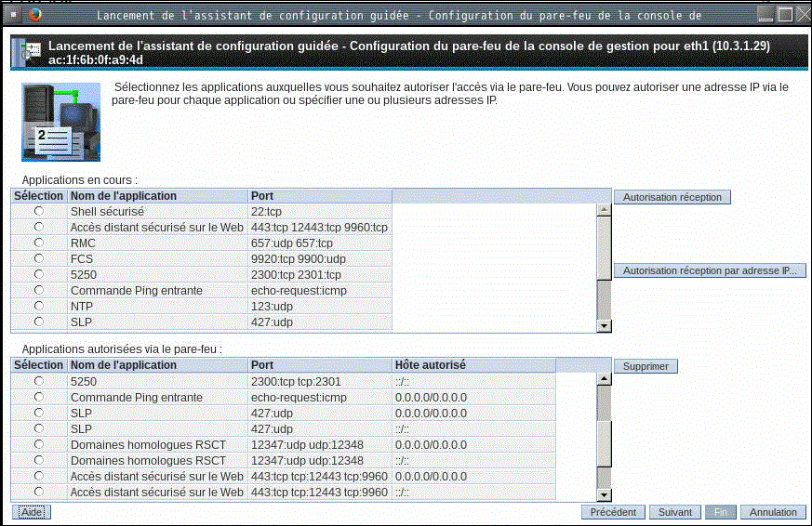Select authorized 5250 row radio button
Screen dimensions: 812x526
tap(39, 381)
